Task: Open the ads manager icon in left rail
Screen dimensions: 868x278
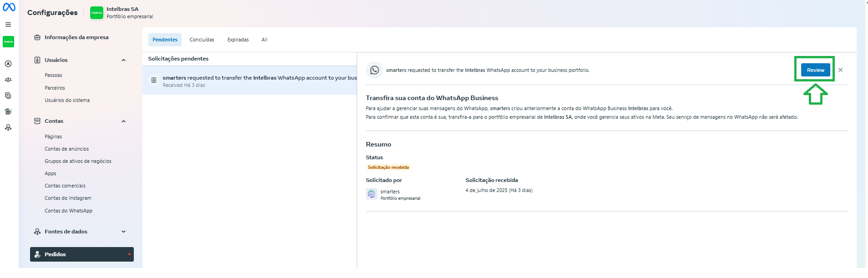Action: [x=8, y=64]
